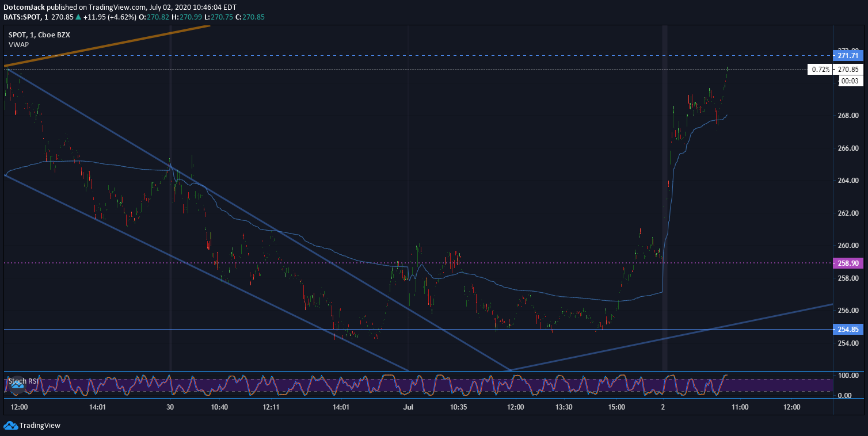Screen dimensions: 868x436
Task: Select the Stoch RSI indicator label
Action: (23, 380)
